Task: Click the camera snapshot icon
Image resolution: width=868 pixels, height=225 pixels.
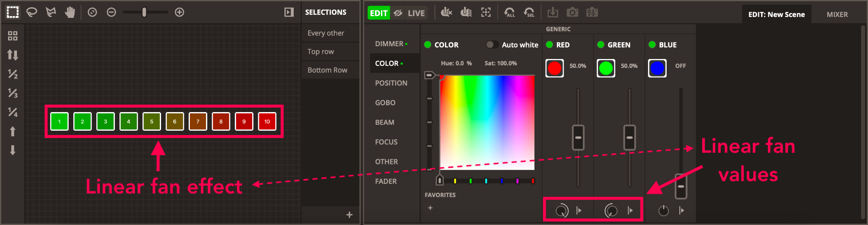Action: click(572, 12)
